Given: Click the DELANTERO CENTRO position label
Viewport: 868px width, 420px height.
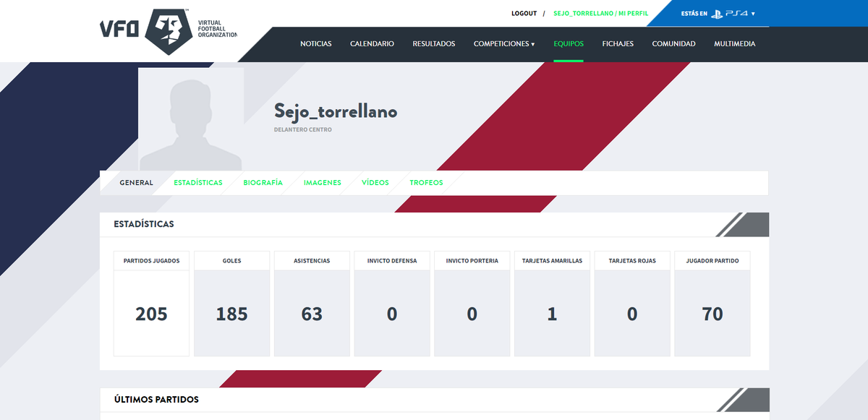Looking at the screenshot, I should (302, 130).
